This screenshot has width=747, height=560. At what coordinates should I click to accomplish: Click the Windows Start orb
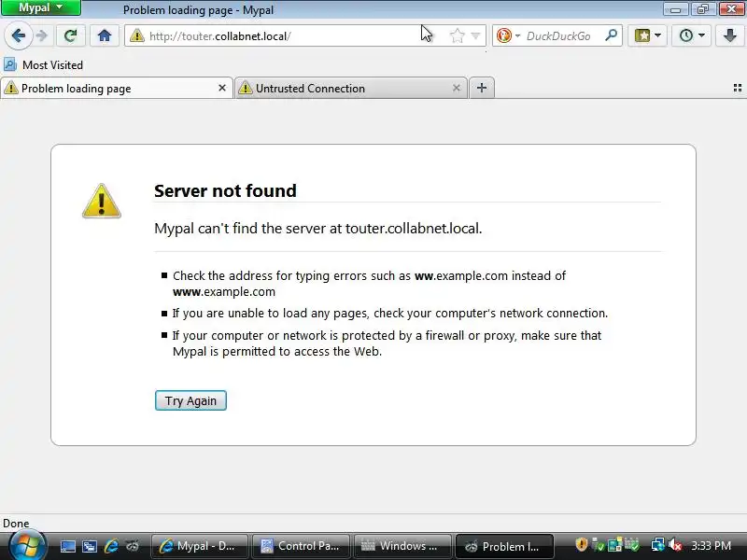point(28,545)
